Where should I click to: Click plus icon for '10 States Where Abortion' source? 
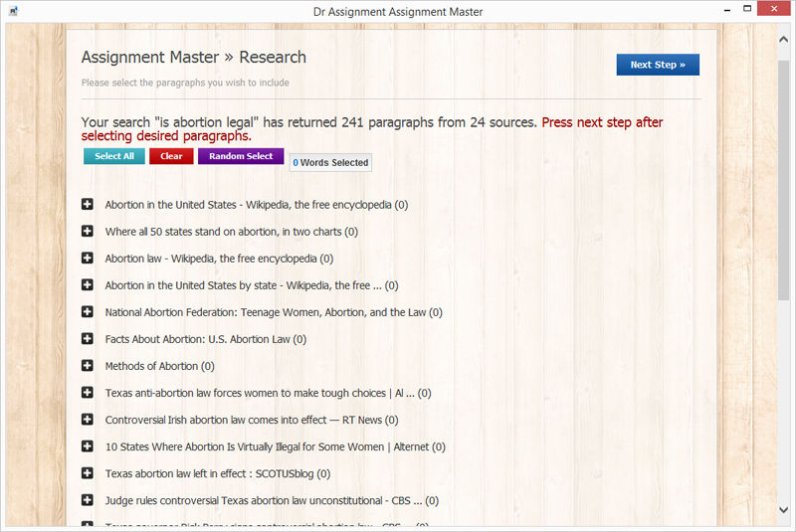pos(88,446)
